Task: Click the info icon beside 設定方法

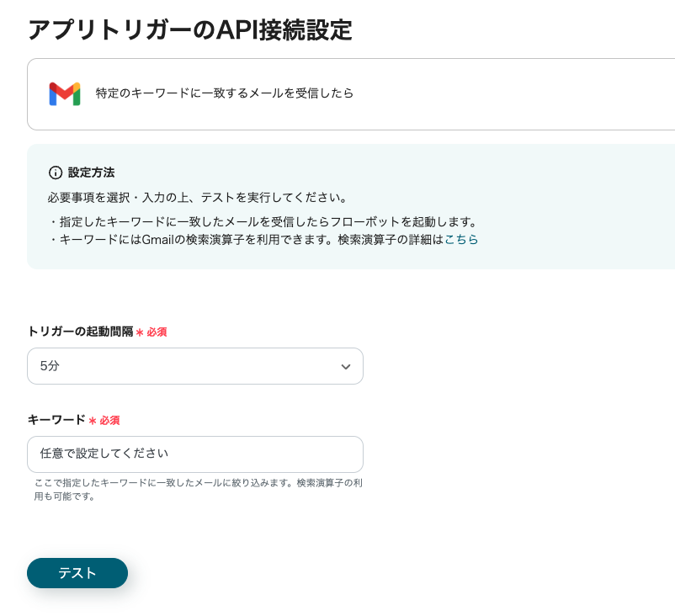Action: (x=56, y=173)
